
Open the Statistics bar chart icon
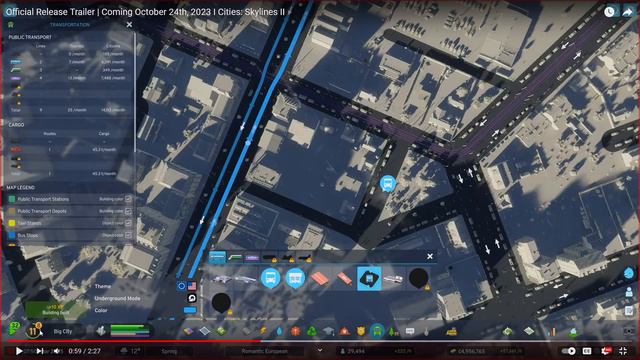point(551,332)
